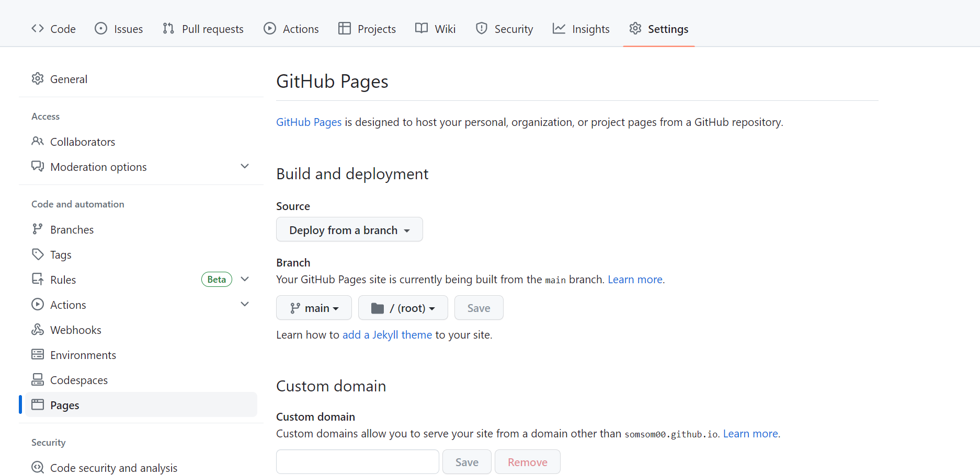This screenshot has height=475, width=980.
Task: Click the Beta badge next to Rules
Action: (216, 279)
